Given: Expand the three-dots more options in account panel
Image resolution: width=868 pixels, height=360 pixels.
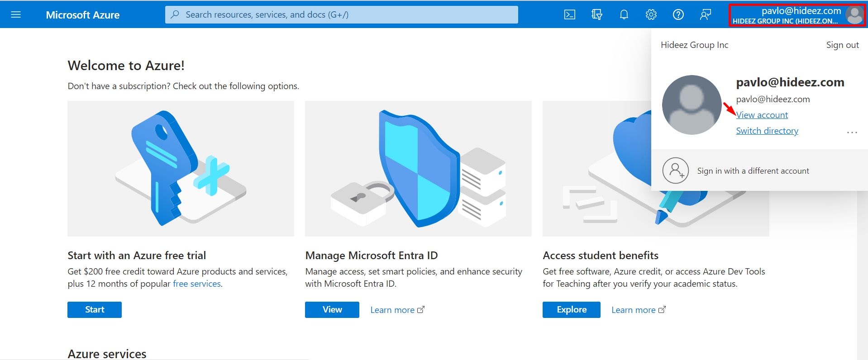Looking at the screenshot, I should [x=852, y=133].
